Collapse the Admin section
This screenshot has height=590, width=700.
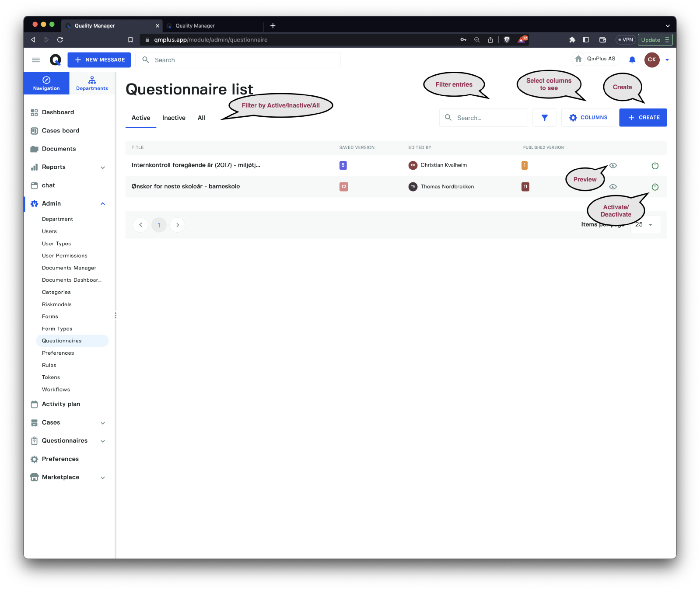coord(103,204)
